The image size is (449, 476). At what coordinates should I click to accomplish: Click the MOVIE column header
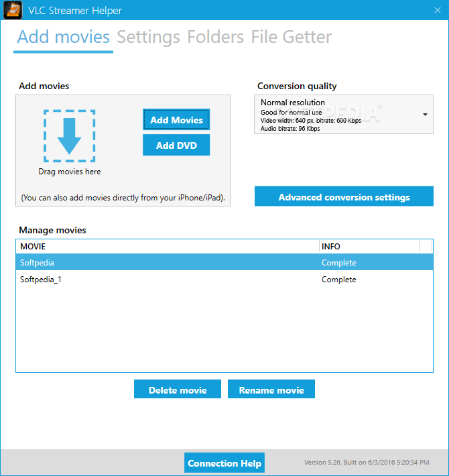click(x=168, y=246)
